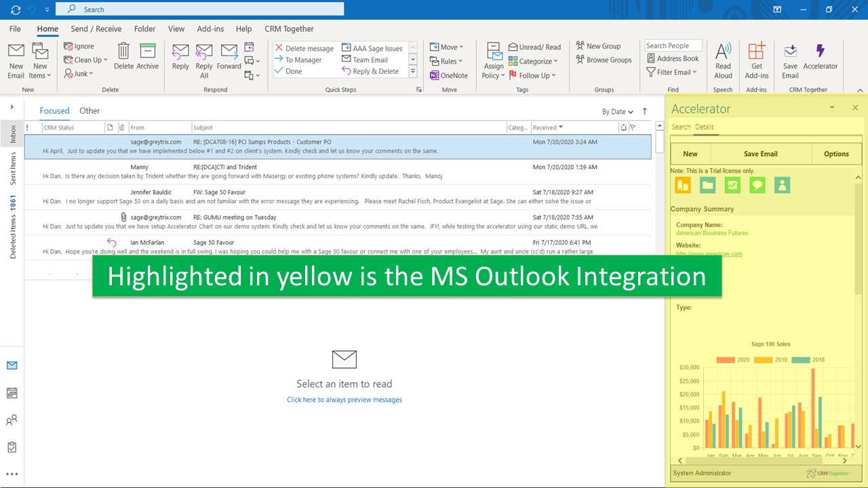This screenshot has width=868, height=488.
Task: Click the green person icon in Accelerator
Action: click(x=782, y=185)
